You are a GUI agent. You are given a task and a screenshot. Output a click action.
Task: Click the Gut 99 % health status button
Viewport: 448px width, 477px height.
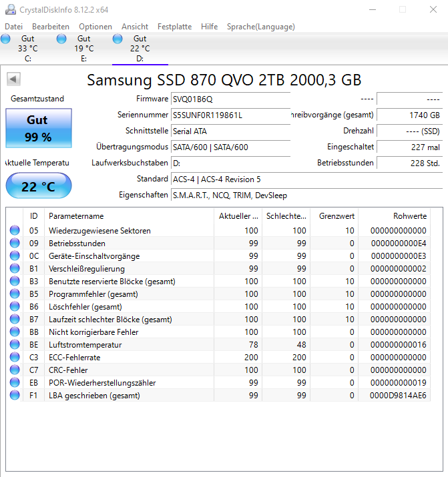39,128
